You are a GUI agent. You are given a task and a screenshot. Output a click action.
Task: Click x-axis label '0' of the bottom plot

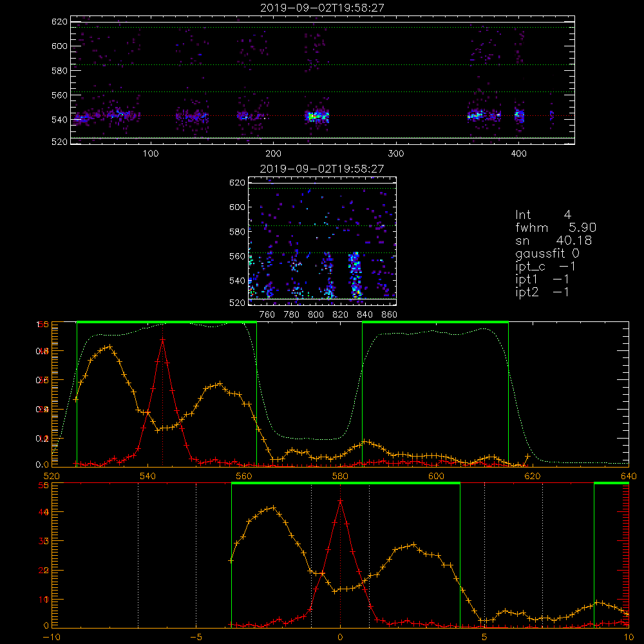340,637
